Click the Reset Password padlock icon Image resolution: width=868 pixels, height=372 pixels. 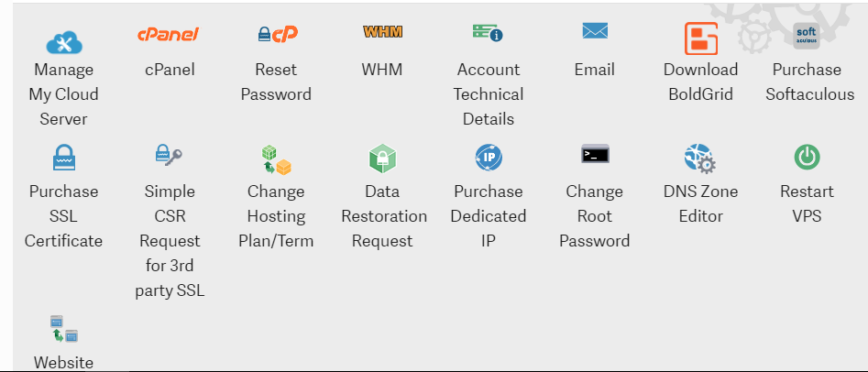pyautogui.click(x=275, y=35)
